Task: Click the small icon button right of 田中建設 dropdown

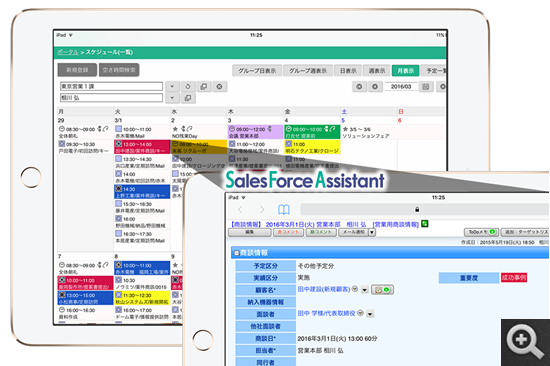Action: tap(382, 290)
